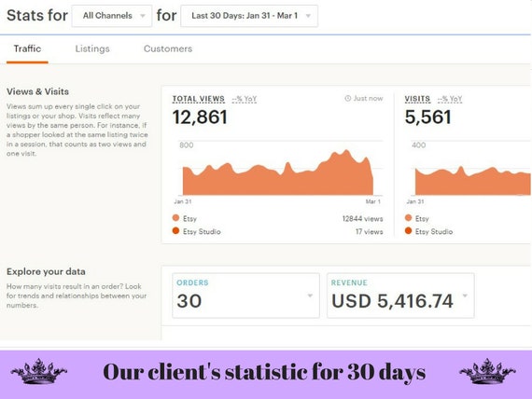Click the Total Views area chart
The height and width of the screenshot is (399, 532).
pyautogui.click(x=278, y=172)
